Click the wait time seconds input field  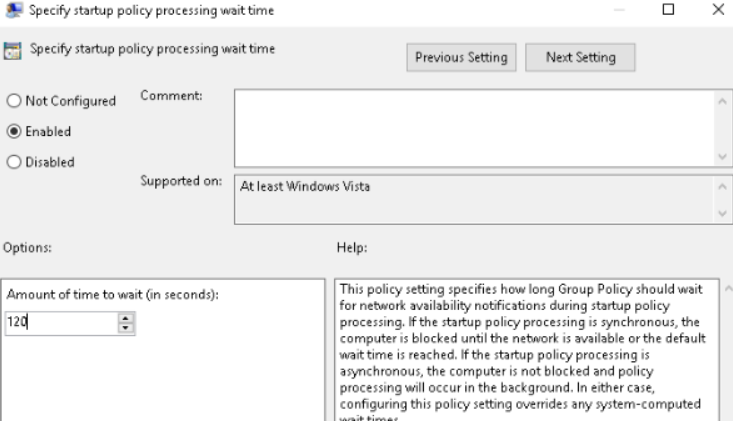tap(62, 323)
